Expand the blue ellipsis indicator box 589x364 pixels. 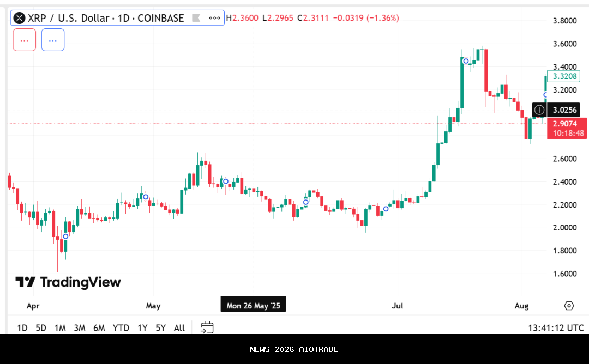click(x=53, y=40)
